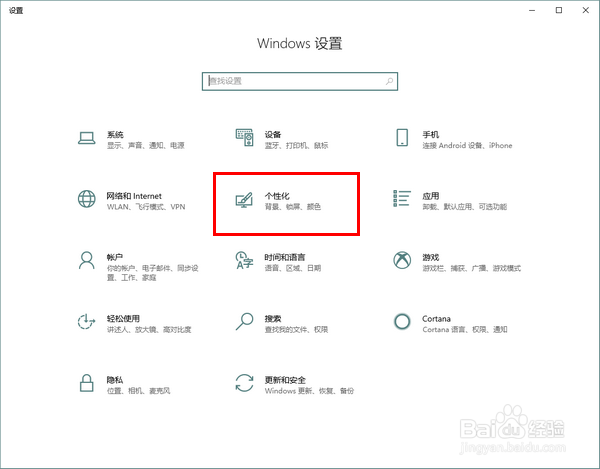Focus the 查找设置 search field

tap(300, 81)
